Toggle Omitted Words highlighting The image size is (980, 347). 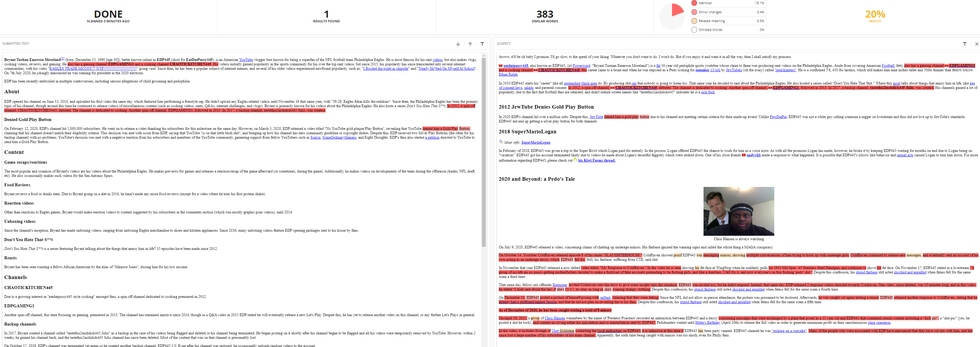(694, 30)
